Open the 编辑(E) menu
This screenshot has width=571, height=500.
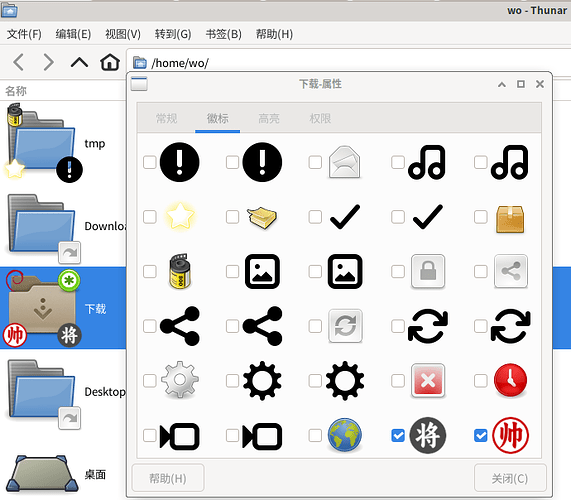click(73, 34)
